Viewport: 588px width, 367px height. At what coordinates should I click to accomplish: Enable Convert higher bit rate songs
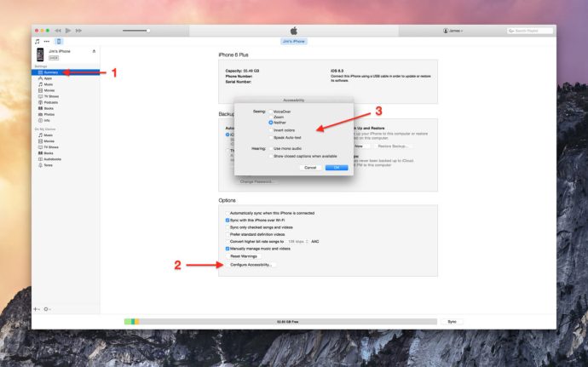click(x=228, y=242)
